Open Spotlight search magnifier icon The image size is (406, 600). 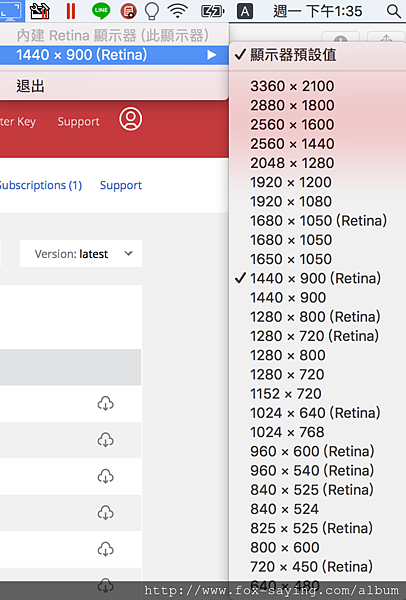tap(393, 11)
